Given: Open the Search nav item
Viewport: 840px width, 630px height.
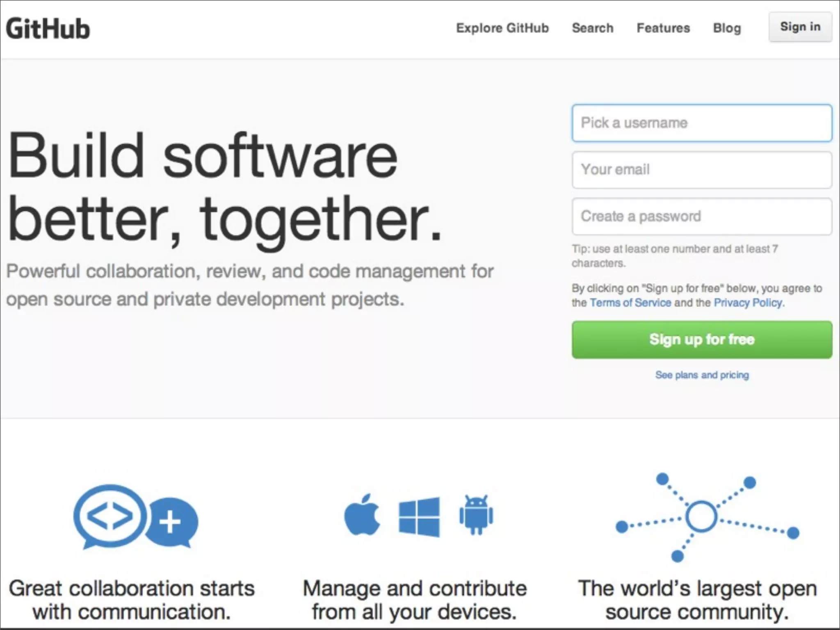Looking at the screenshot, I should [x=592, y=28].
